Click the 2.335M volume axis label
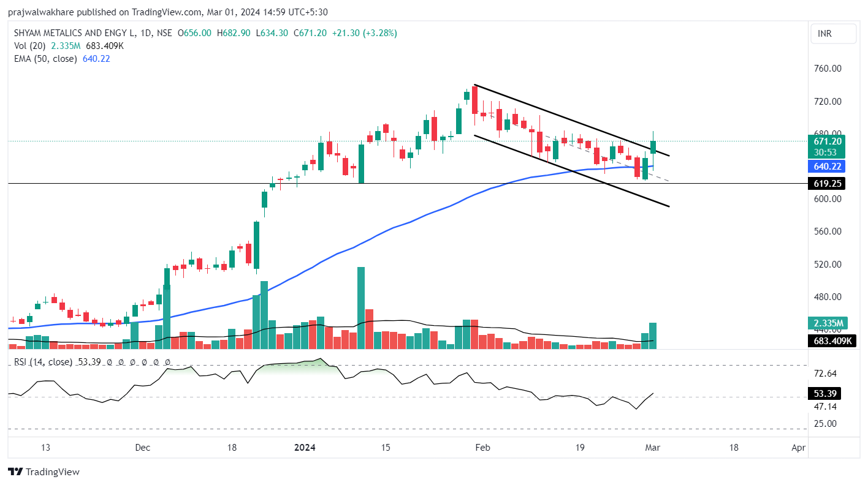This screenshot has height=485, width=868. tap(827, 323)
